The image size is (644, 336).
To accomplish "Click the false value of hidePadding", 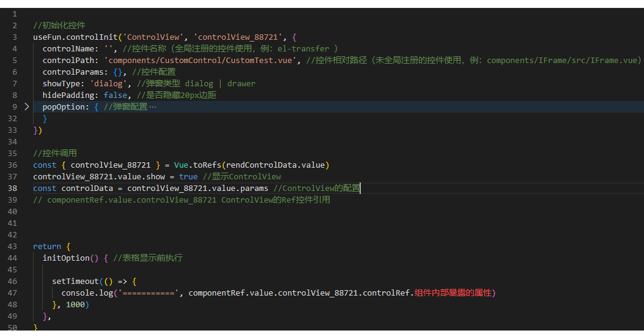I will (116, 95).
